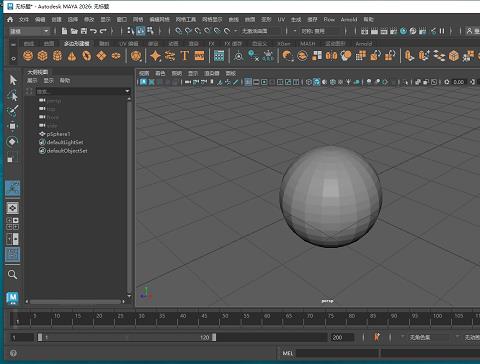Create a polygon torus from the shelf
Screen dimensions: 480x364
87,56
